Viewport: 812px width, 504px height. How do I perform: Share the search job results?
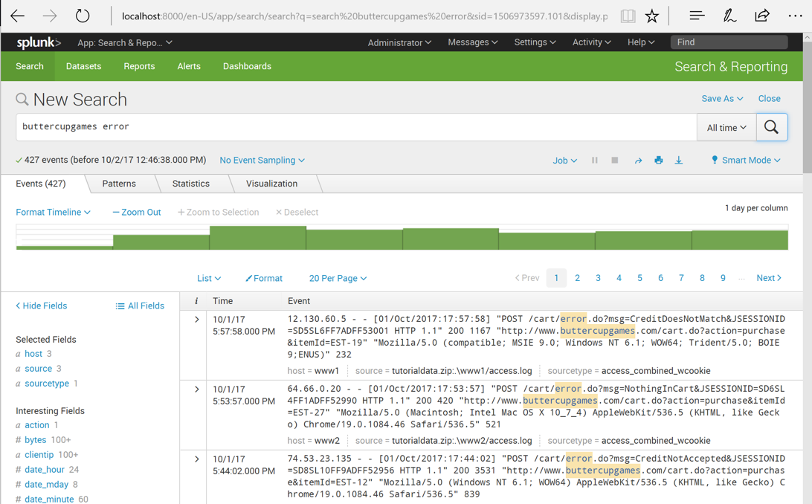pyautogui.click(x=638, y=161)
